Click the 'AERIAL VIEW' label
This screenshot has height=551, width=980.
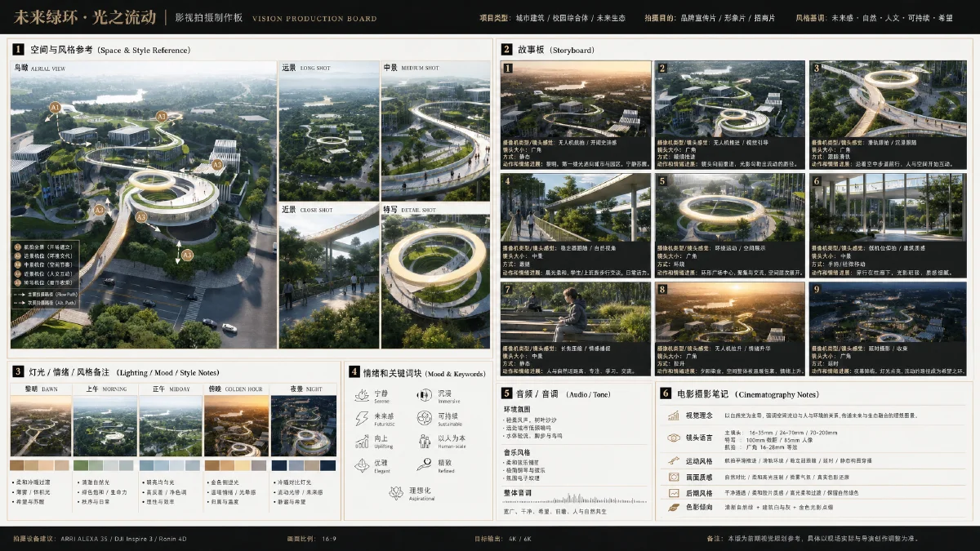coord(49,68)
